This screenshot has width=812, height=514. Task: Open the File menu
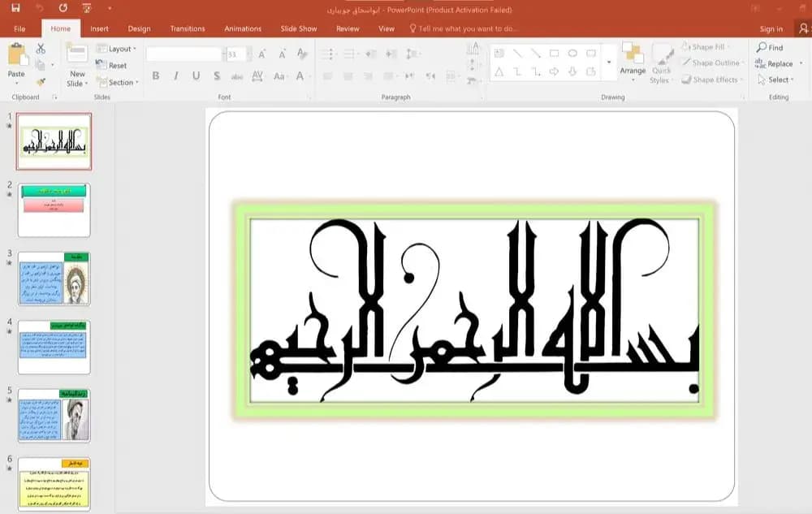(x=19, y=29)
